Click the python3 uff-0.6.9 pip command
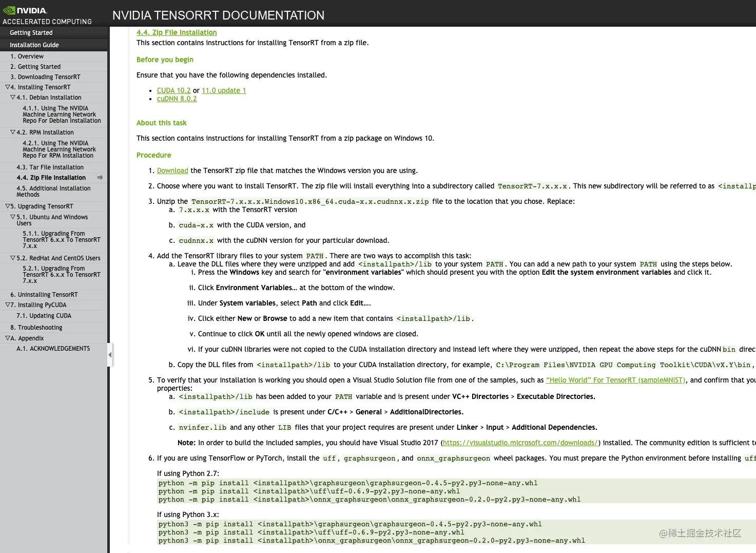 (311, 532)
